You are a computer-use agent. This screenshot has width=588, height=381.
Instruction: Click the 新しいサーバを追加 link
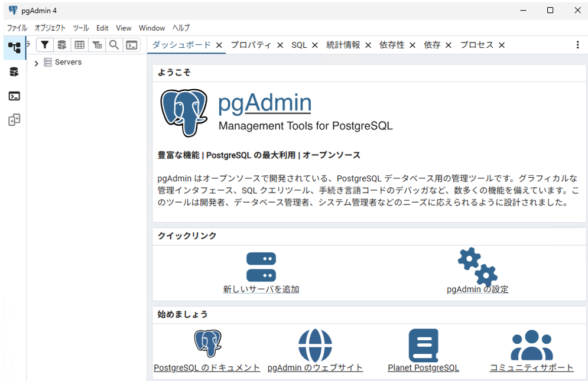[x=261, y=289]
